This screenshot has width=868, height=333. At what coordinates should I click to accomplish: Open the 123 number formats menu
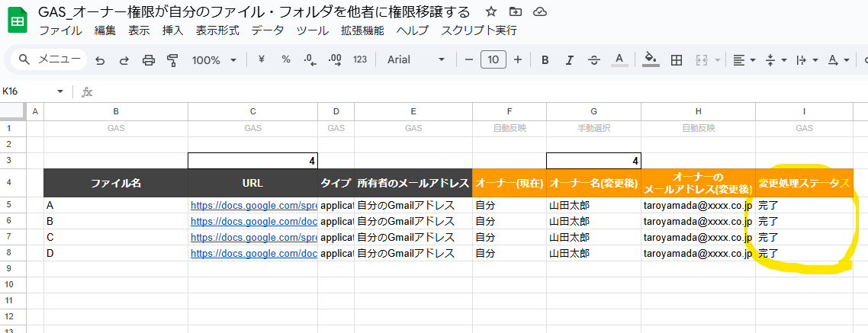(x=360, y=59)
